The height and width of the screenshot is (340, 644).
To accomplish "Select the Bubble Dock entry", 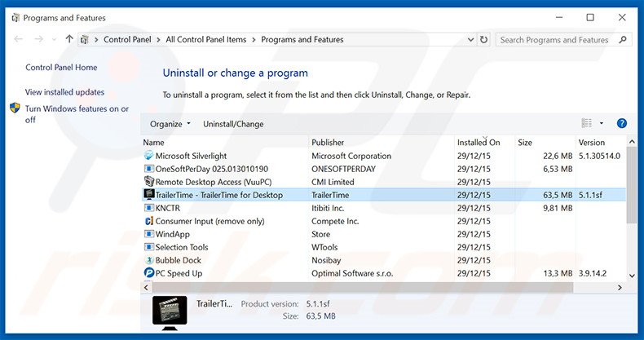I will coord(179,260).
